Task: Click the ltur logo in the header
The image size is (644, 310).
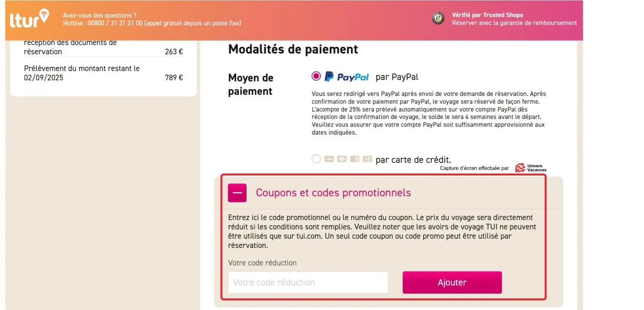Action: (x=29, y=18)
